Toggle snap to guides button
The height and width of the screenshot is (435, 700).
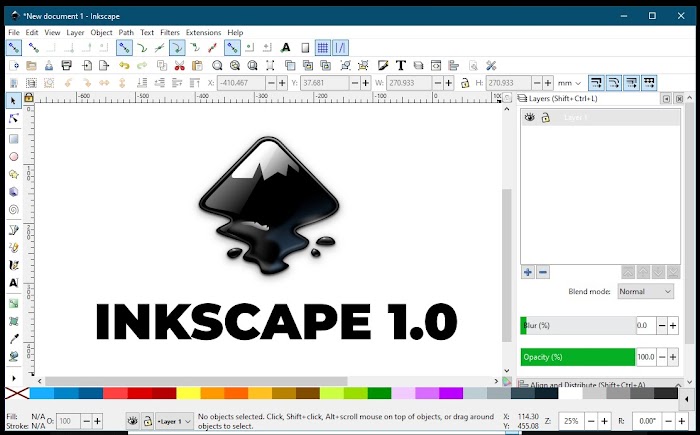click(341, 47)
